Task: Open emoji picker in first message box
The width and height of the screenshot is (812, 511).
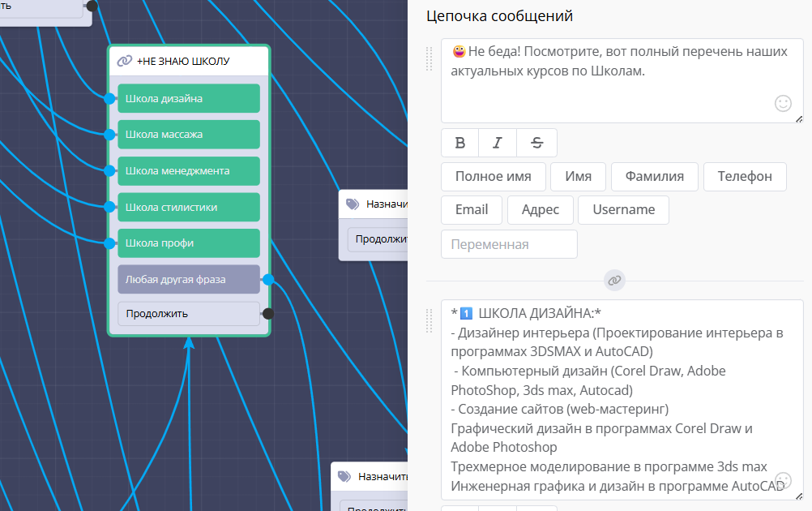Action: coord(783,103)
